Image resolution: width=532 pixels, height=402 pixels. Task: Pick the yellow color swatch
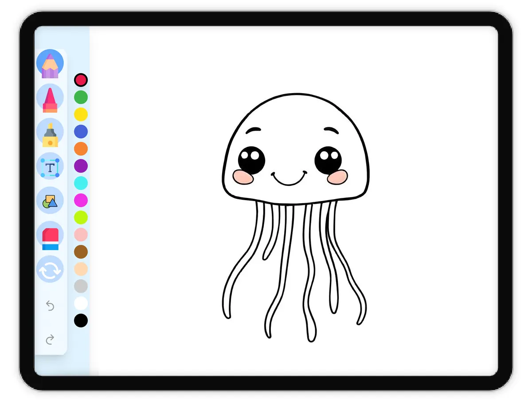[81, 114]
